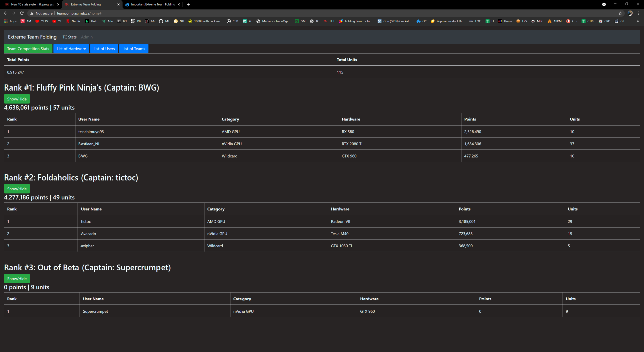Toggle Show/Hide for Foldaholics team
Image resolution: width=644 pixels, height=352 pixels.
click(x=17, y=189)
